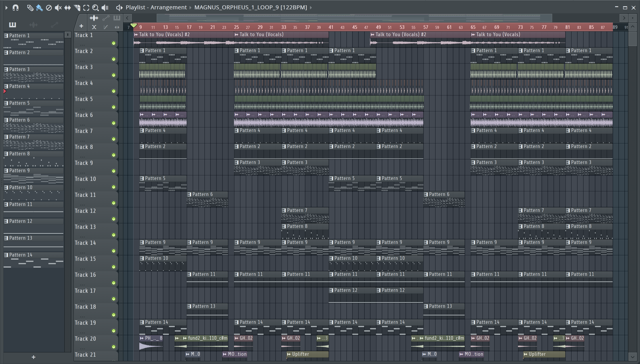Show audio clips in the picker panel

[x=33, y=24]
